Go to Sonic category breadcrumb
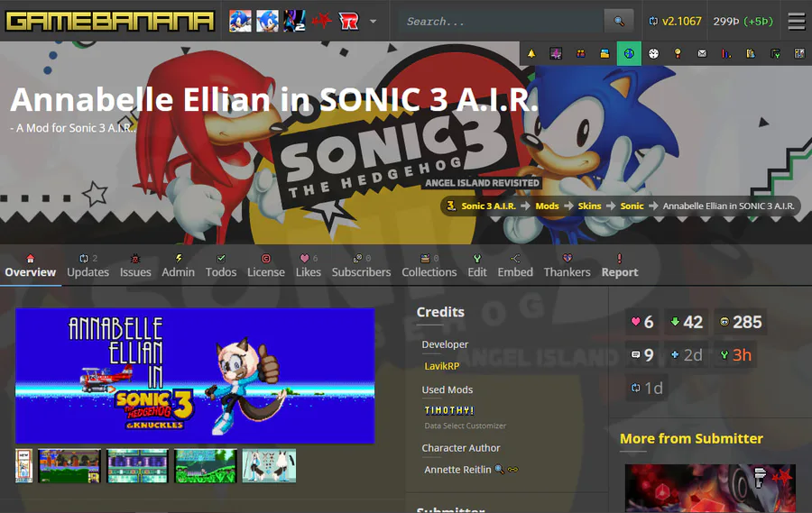 632,206
